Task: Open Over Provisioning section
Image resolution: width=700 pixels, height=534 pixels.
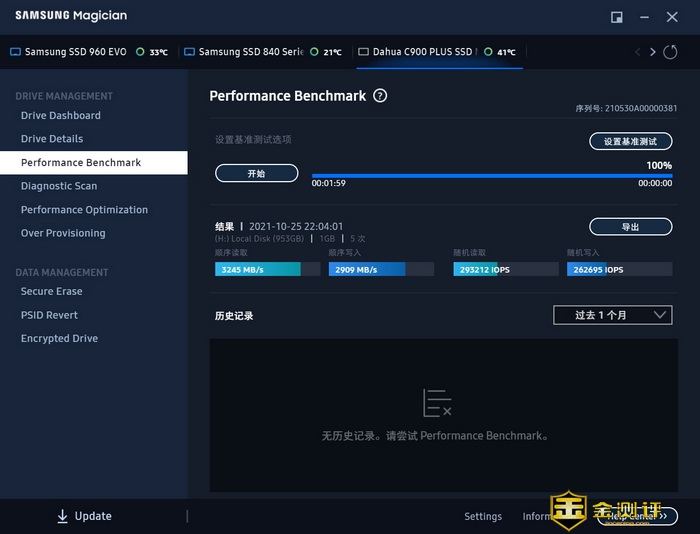Action: tap(63, 233)
